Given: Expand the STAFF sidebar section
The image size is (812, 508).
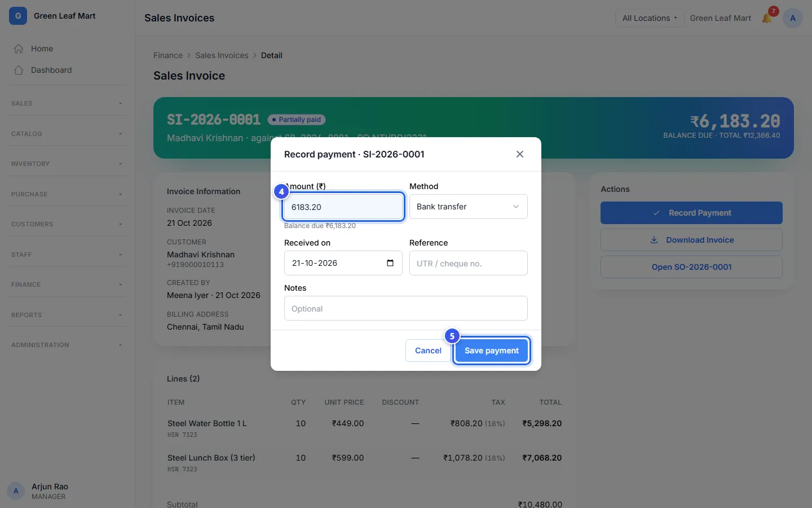Looking at the screenshot, I should [x=67, y=255].
